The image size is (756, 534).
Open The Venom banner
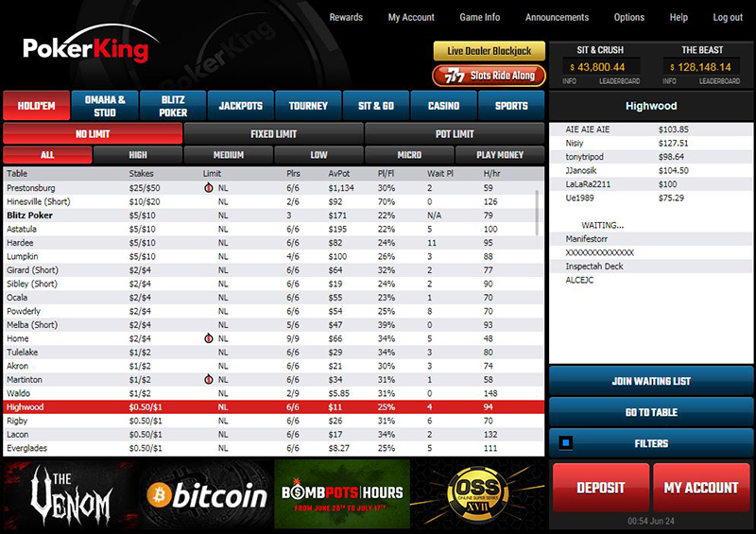click(72, 494)
